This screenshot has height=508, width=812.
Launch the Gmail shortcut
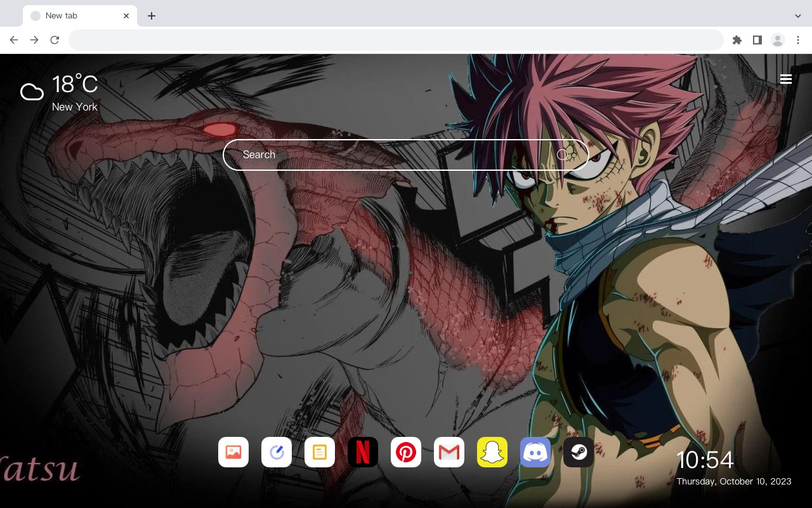(449, 452)
